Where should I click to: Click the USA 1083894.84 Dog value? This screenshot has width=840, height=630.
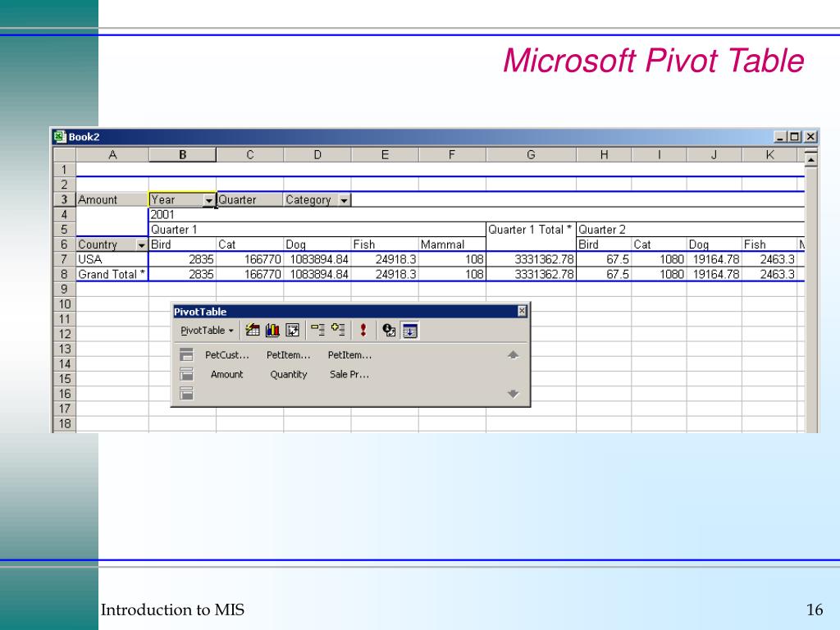(x=317, y=259)
